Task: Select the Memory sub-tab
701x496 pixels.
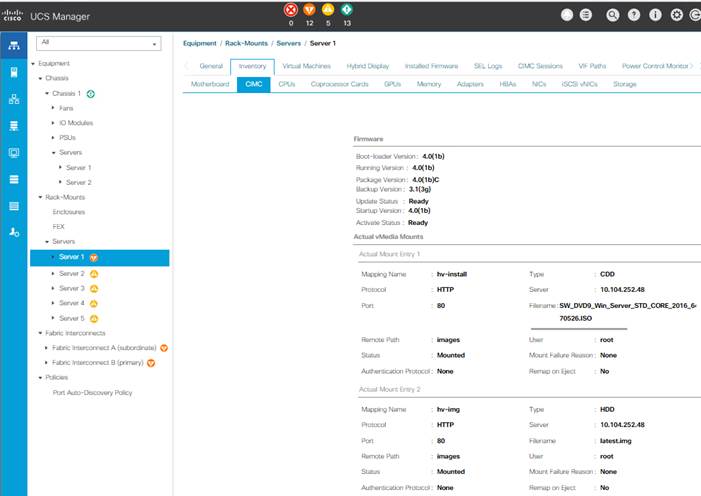Action: [x=429, y=84]
